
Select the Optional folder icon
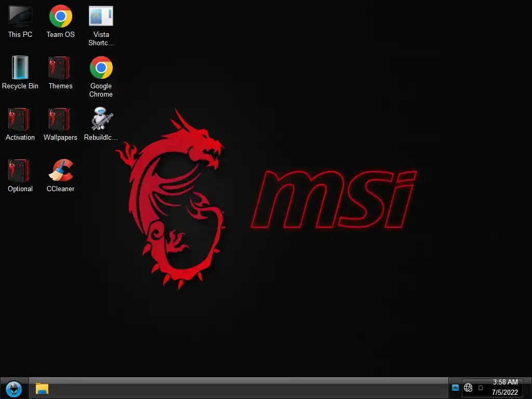[x=20, y=176]
